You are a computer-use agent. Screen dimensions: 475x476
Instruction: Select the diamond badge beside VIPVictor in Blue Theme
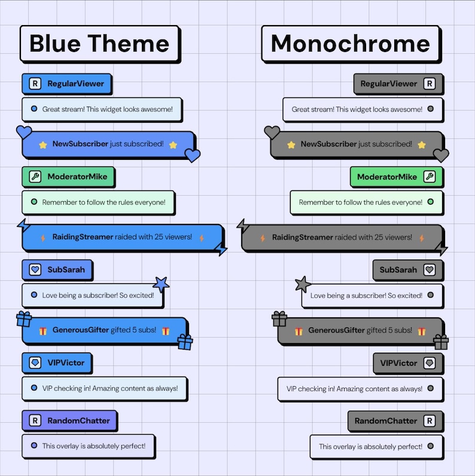[35, 362]
